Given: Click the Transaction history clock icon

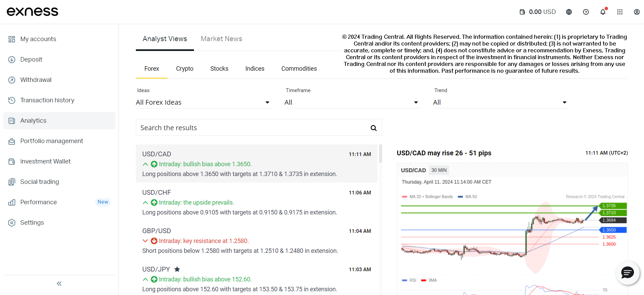Looking at the screenshot, I should 12,100.
